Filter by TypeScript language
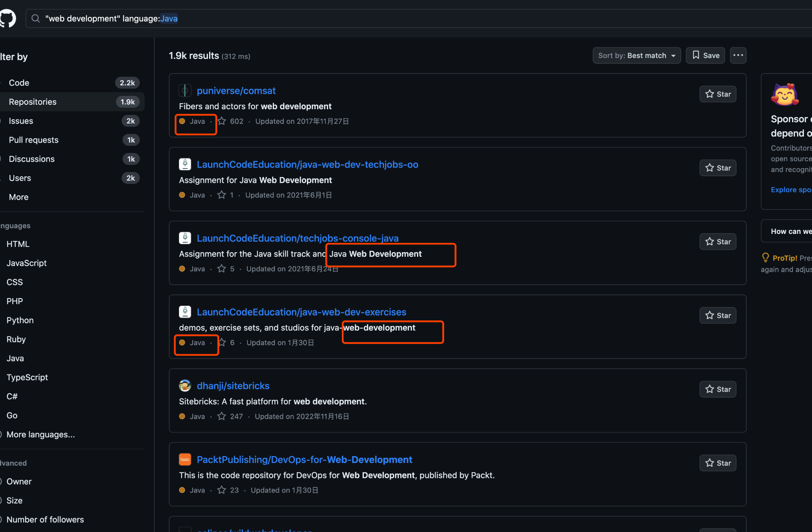812x532 pixels. click(27, 378)
